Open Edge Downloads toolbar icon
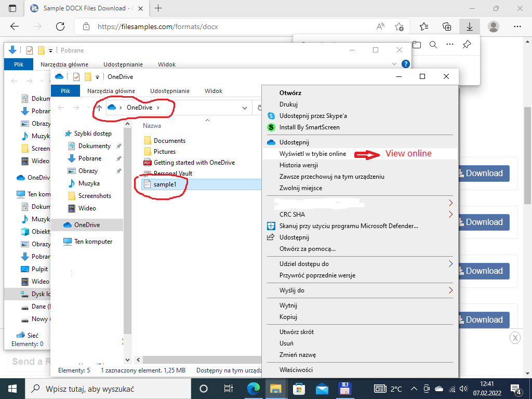 (470, 26)
